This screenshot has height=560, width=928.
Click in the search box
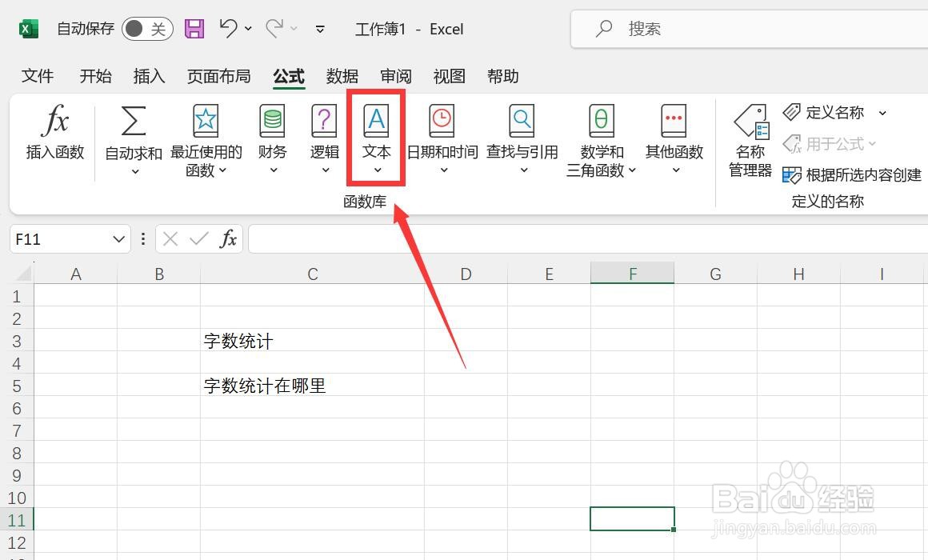point(750,29)
